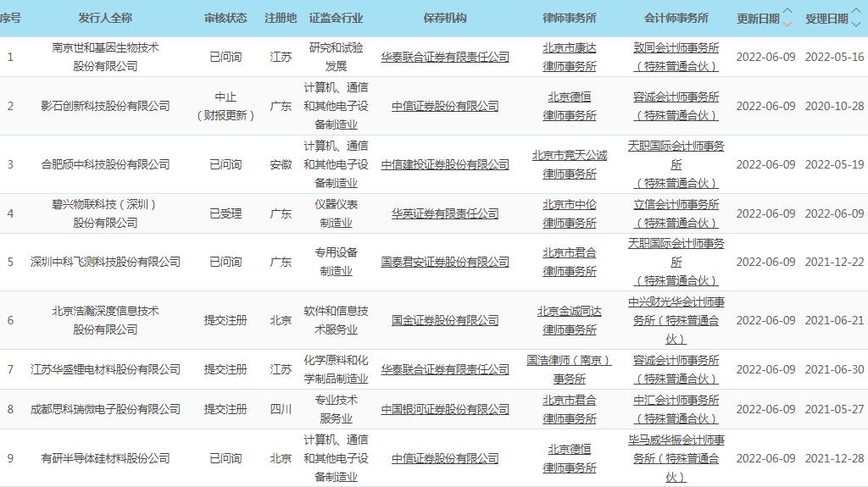Open 华泰联合证券 sponsor link in row 1
This screenshot has height=487, width=868.
(445, 58)
